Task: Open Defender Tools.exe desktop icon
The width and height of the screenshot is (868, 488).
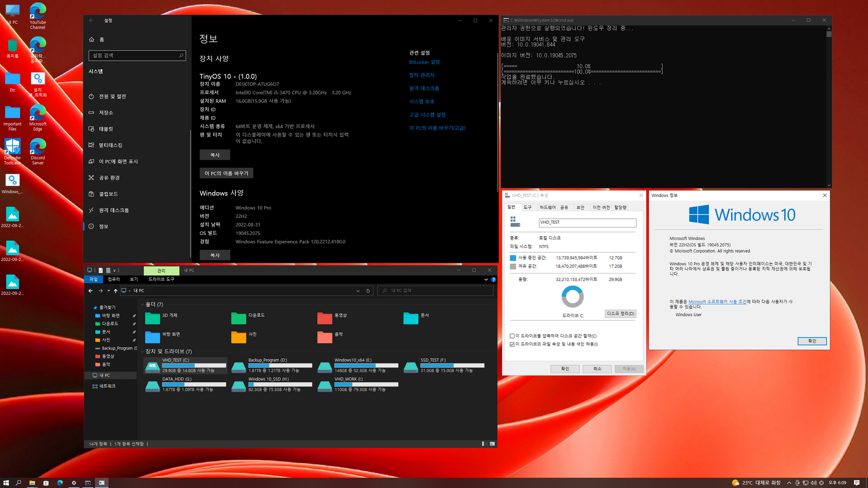Action: tap(13, 152)
